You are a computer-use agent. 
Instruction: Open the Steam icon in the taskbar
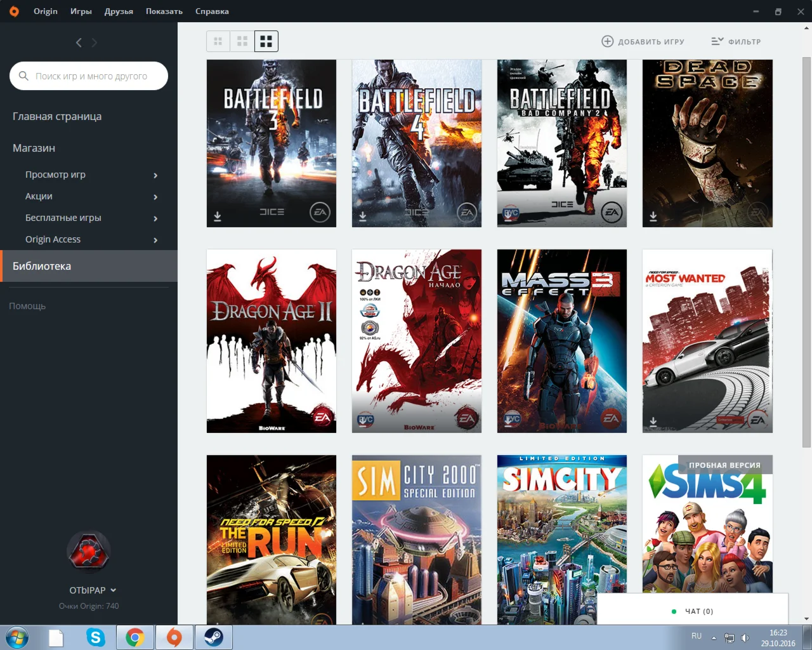pos(213,637)
